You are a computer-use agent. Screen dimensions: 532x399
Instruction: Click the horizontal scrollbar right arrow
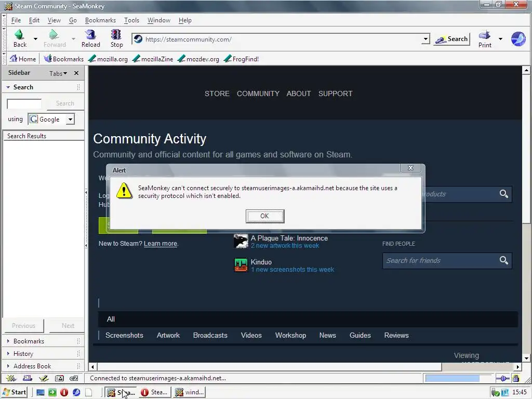point(518,367)
